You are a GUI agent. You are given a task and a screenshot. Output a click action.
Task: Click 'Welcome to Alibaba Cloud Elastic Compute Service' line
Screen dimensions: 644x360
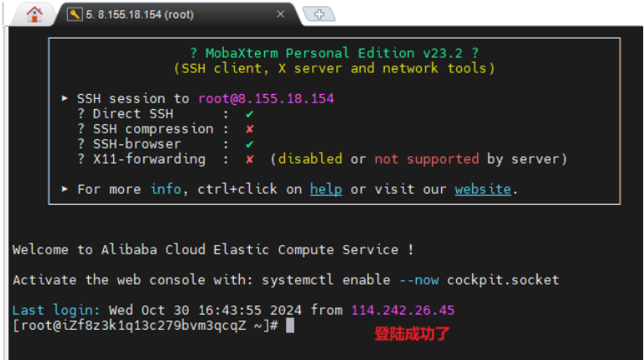point(213,249)
